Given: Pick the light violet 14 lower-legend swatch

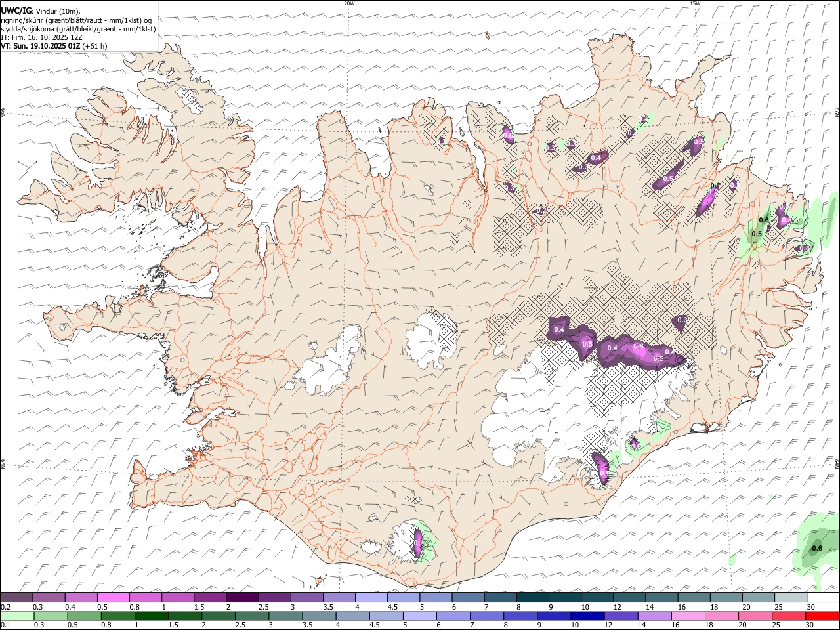Looking at the screenshot, I should (654, 616).
